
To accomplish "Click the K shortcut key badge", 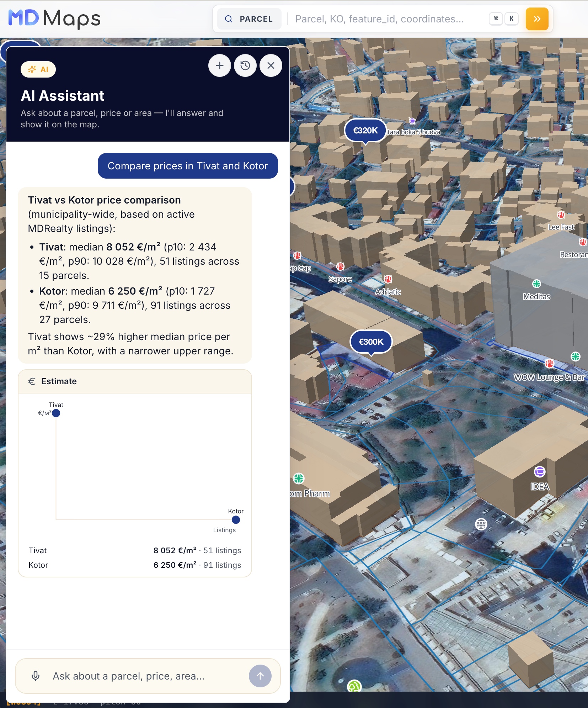I will 511,19.
